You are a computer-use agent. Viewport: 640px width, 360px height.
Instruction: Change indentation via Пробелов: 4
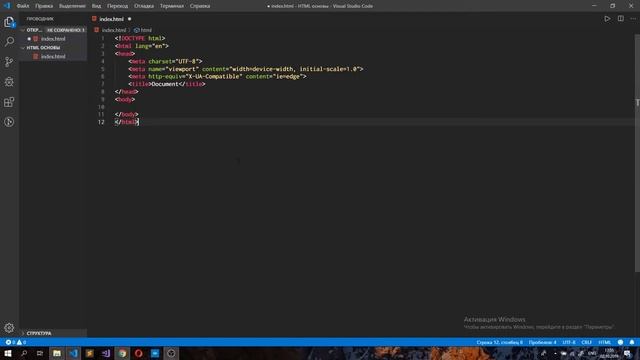coord(542,342)
